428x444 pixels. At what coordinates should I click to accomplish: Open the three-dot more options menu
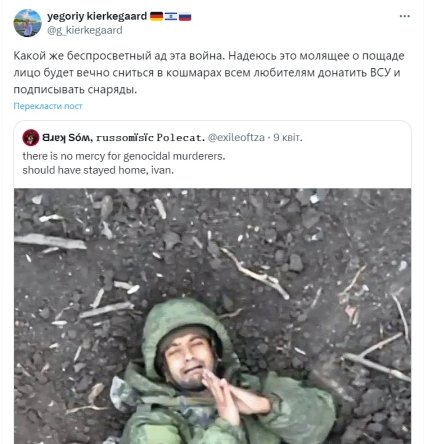pyautogui.click(x=404, y=16)
